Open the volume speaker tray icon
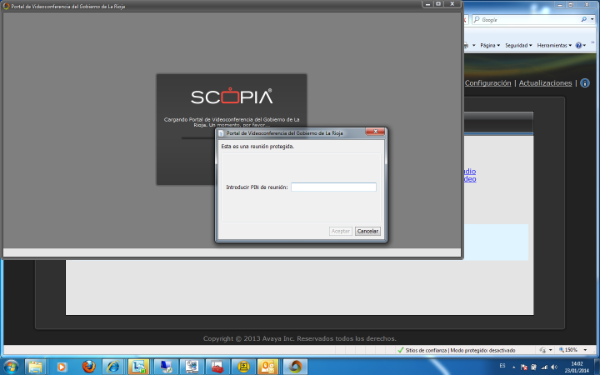Image resolution: width=600 pixels, height=375 pixels. [554, 367]
